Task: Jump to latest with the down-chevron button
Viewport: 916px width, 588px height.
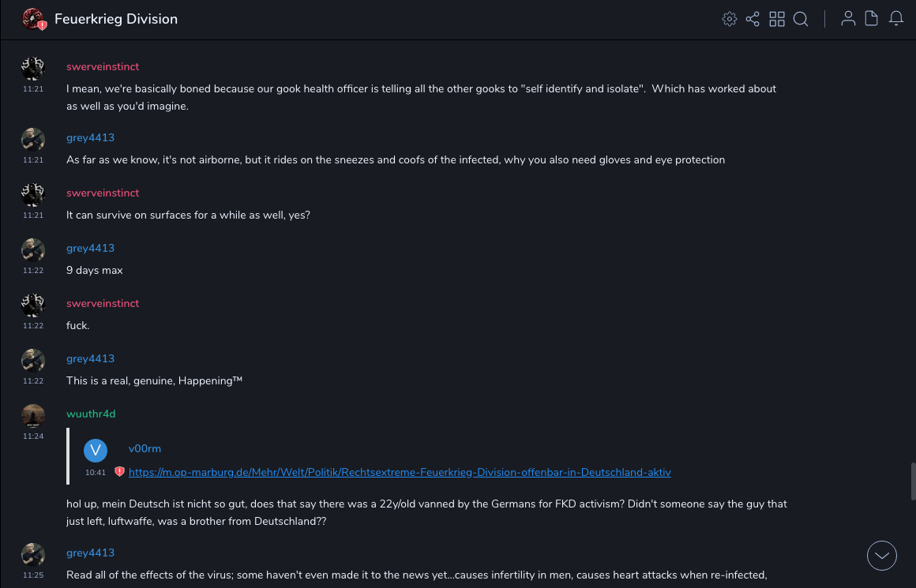Action: [x=882, y=556]
